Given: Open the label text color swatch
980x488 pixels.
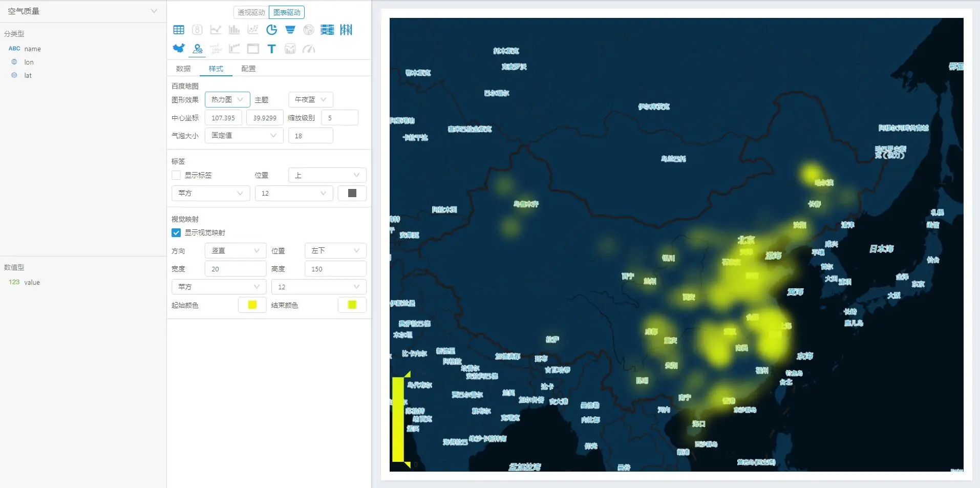Looking at the screenshot, I should pos(352,193).
